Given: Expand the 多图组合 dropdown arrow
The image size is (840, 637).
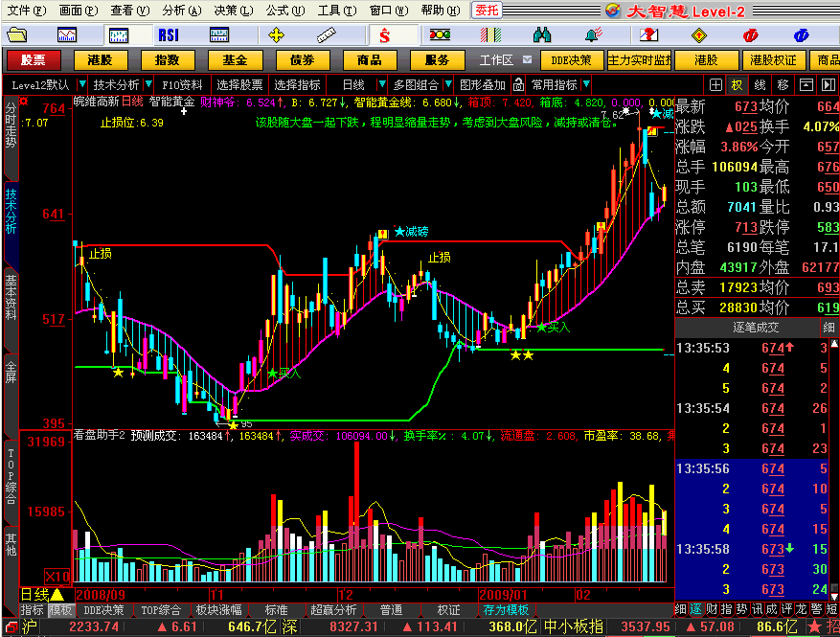Looking at the screenshot, I should (x=448, y=84).
